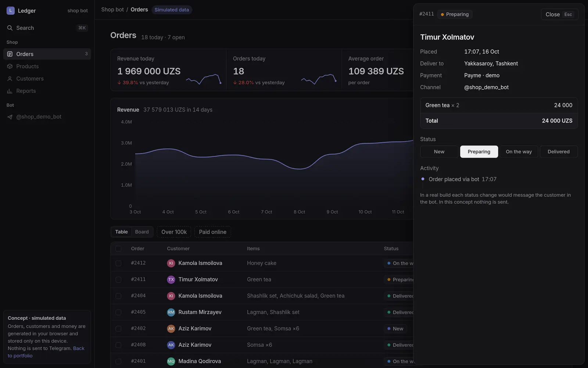Image resolution: width=588 pixels, height=368 pixels.
Task: Click the Green tea × 2 line item
Action: [499, 105]
